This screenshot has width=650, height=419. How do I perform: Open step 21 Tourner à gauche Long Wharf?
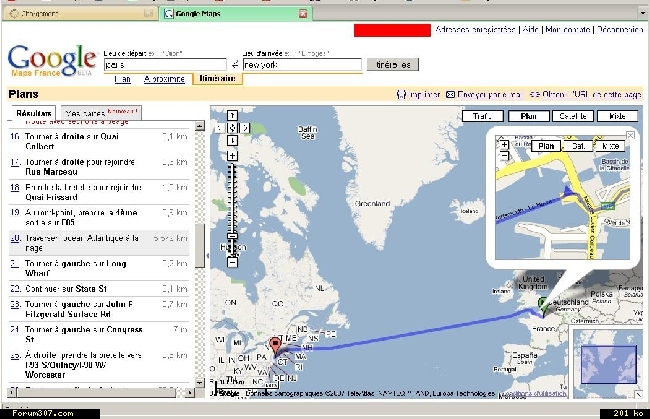(99, 268)
